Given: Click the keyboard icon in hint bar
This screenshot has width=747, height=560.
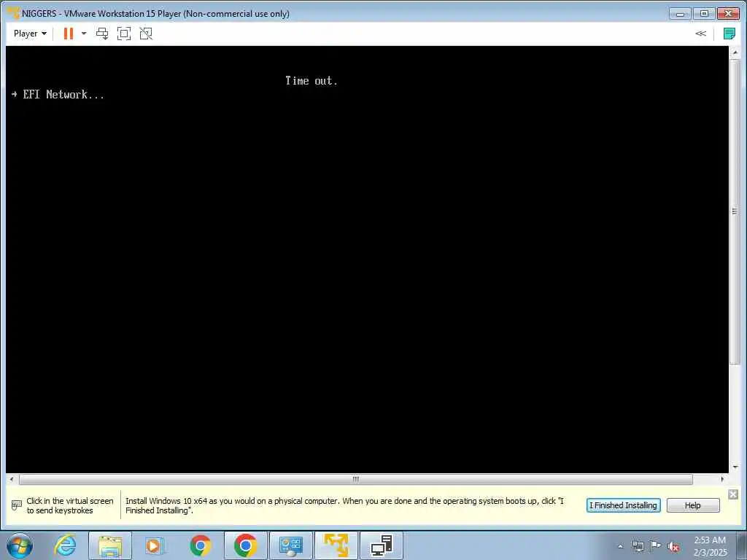Looking at the screenshot, I should (17, 505).
